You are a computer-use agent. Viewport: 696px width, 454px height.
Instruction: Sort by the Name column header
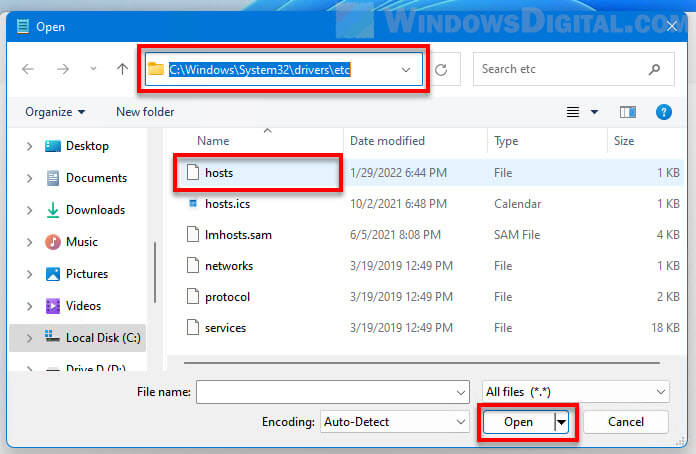(x=213, y=141)
